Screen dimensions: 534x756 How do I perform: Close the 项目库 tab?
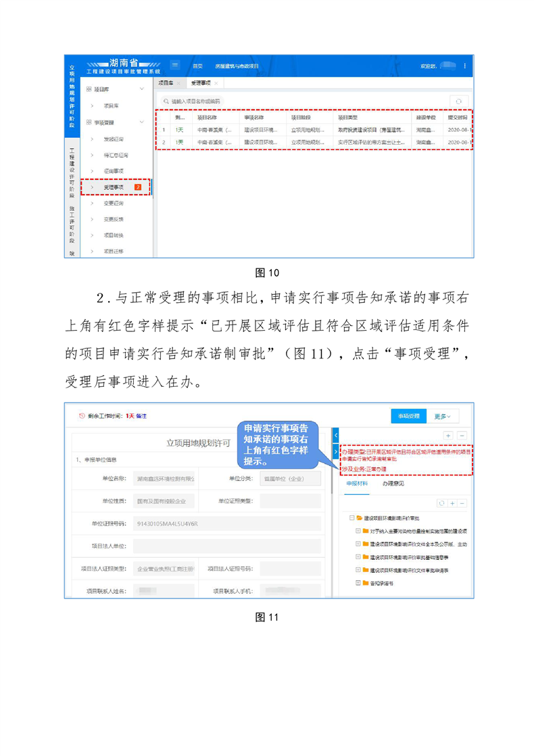[x=178, y=83]
